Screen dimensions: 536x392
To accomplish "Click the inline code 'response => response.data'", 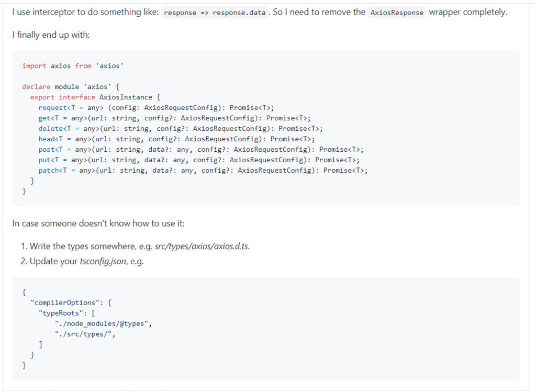I will tap(215, 13).
